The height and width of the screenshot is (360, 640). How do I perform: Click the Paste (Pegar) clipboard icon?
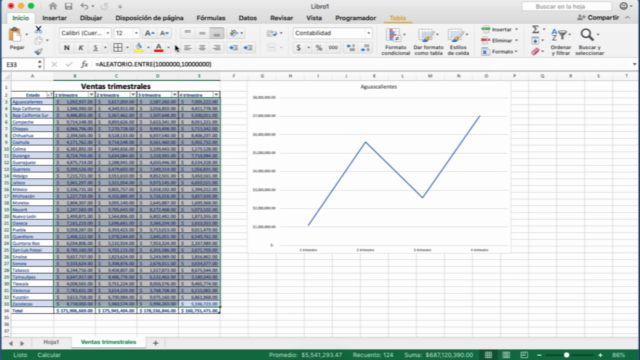click(15, 35)
